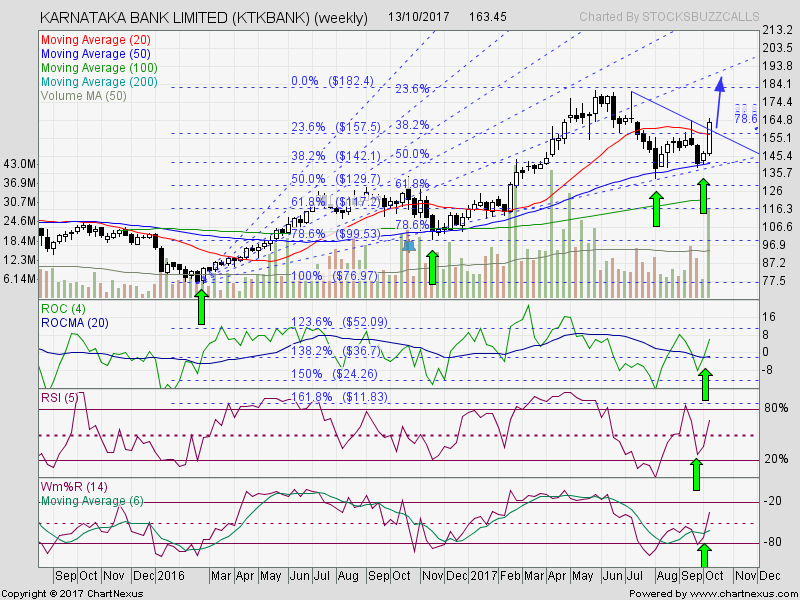Click the 203.5 price axis value
The width and height of the screenshot is (800, 600).
(777, 48)
